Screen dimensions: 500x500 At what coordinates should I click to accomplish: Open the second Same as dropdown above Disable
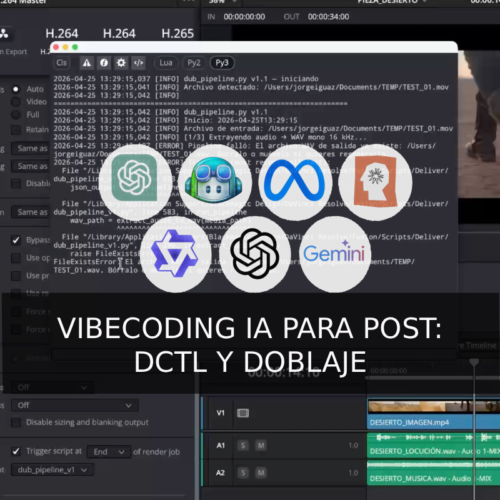click(x=31, y=166)
